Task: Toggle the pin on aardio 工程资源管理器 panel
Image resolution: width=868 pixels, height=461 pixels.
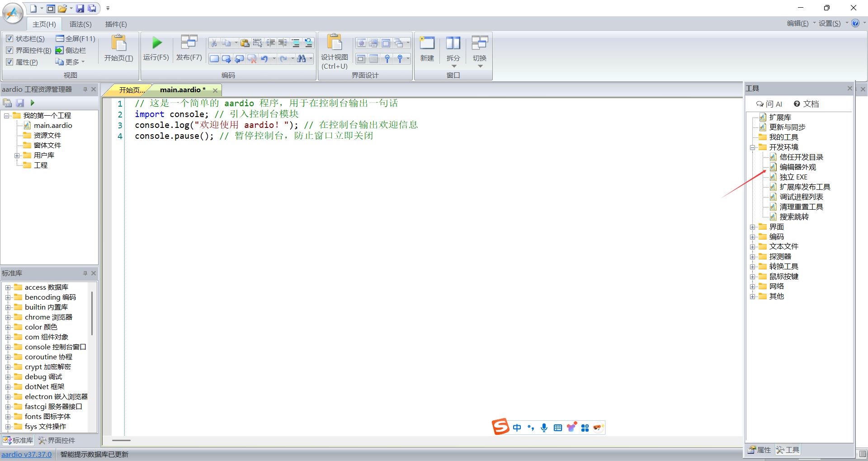Action: (x=85, y=89)
